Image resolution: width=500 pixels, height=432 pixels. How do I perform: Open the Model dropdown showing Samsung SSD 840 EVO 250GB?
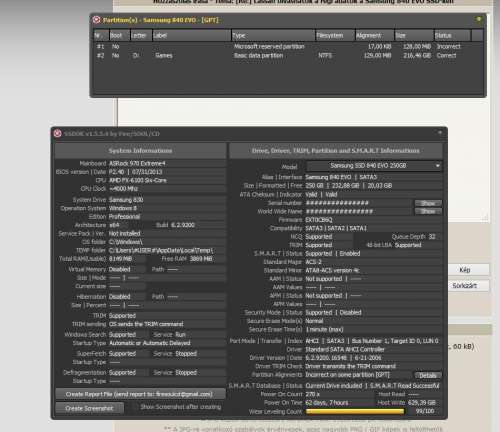pyautogui.click(x=374, y=166)
